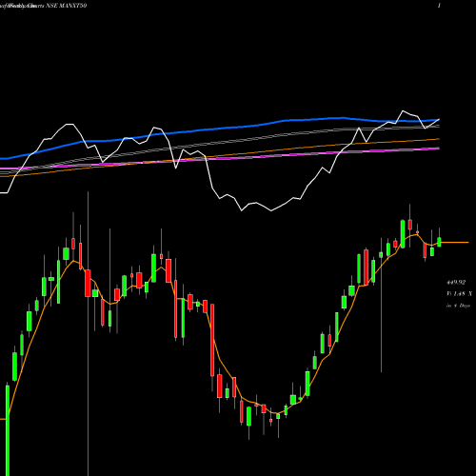
Task: Click the 'in 4 Days' text label
Action: (x=458, y=306)
